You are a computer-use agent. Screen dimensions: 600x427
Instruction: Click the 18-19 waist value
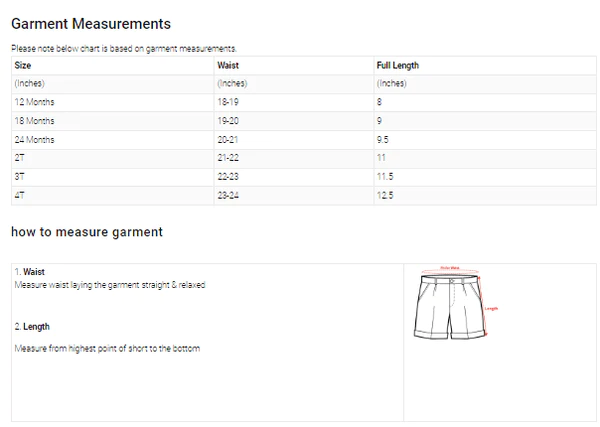pyautogui.click(x=228, y=102)
